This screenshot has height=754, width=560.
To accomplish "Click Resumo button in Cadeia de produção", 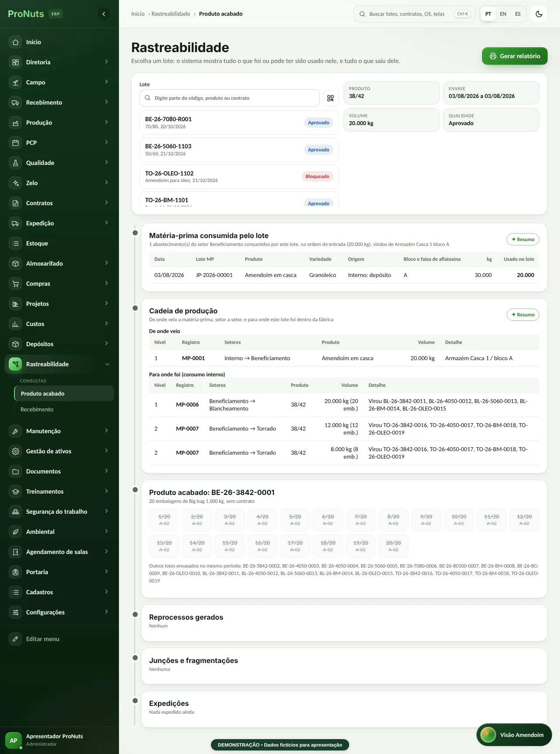I will point(523,315).
